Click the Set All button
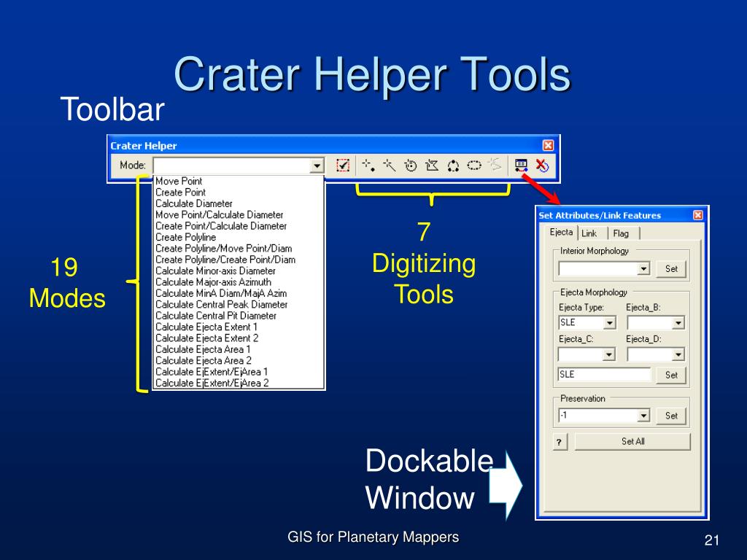The image size is (747, 560). (x=632, y=441)
